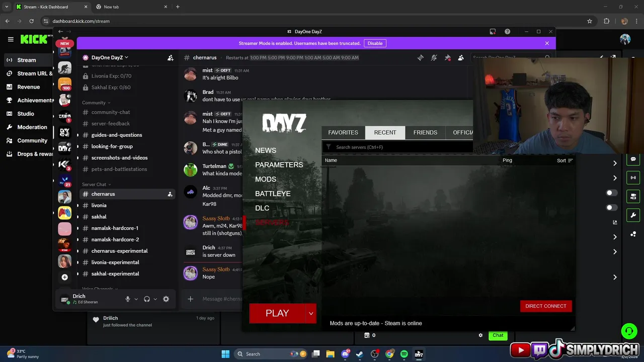Image resolution: width=644 pixels, height=362 pixels.
Task: Open the chat settings gear next to Chat
Action: [x=480, y=335]
